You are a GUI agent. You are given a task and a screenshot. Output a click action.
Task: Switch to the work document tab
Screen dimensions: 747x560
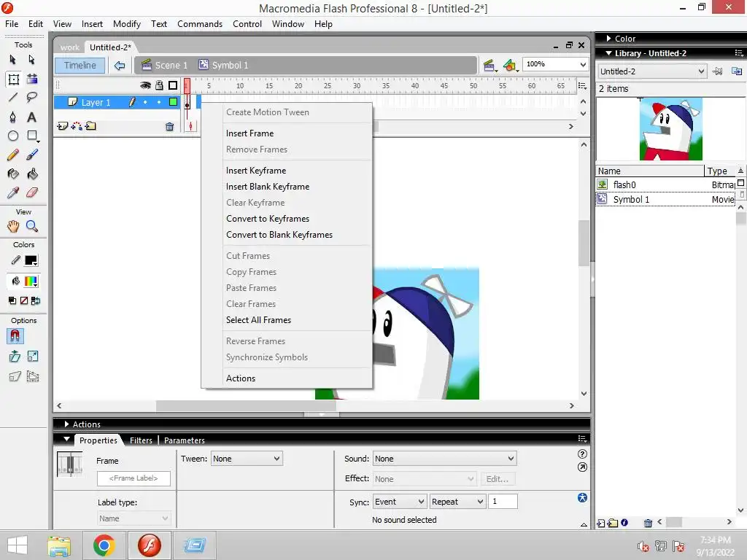69,47
